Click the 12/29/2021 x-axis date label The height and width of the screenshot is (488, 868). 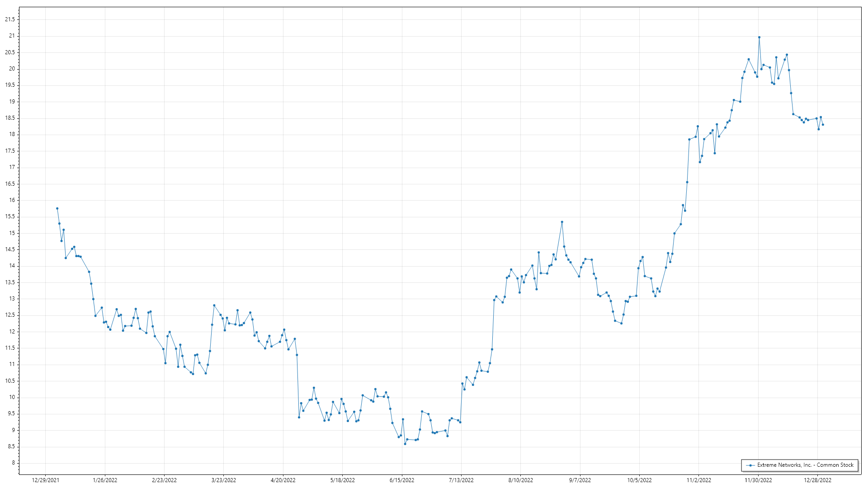[x=45, y=480]
